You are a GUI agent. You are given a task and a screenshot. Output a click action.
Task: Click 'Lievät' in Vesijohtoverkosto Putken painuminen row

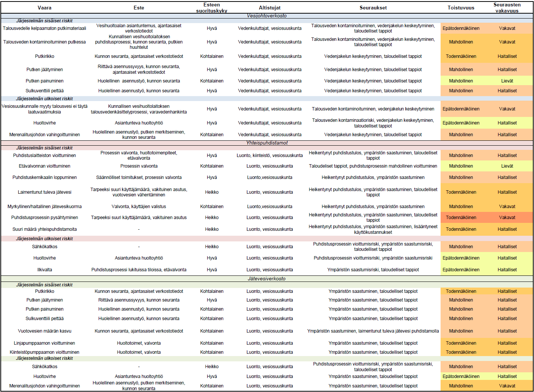coord(507,81)
